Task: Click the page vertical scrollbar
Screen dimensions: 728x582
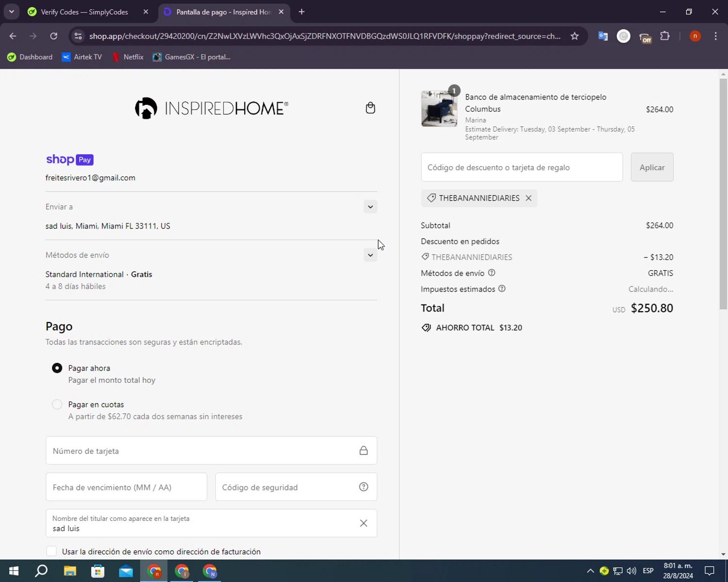Action: [x=723, y=194]
